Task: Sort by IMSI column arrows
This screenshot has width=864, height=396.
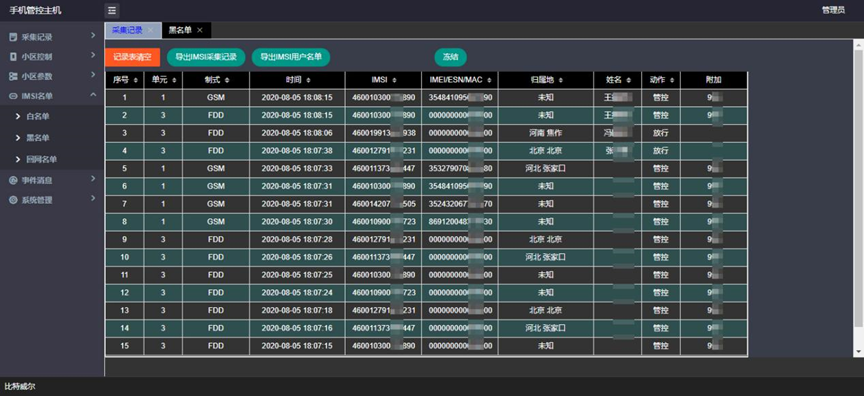Action: [395, 80]
